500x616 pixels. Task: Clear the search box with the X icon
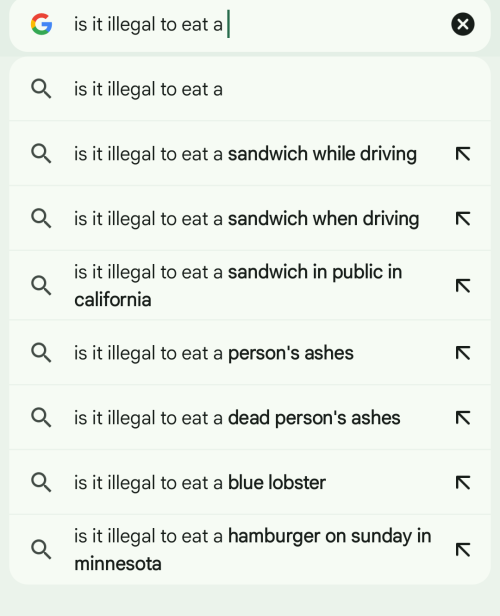[463, 24]
